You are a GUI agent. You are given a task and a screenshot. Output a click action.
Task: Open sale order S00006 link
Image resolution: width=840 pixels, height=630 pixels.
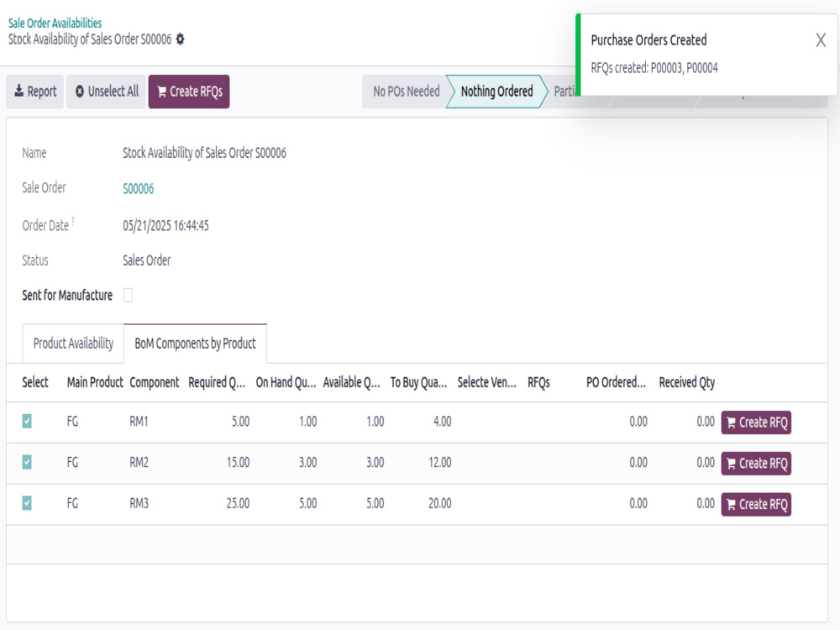tap(139, 188)
